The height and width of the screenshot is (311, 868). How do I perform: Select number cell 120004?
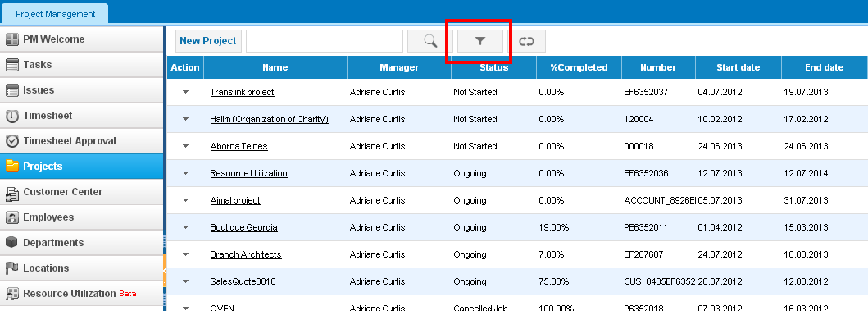click(638, 119)
